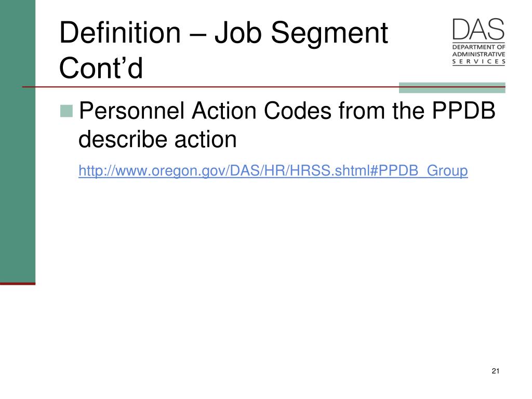Click the 'describe action' text line
The width and height of the screenshot is (532, 399).
pos(157,139)
